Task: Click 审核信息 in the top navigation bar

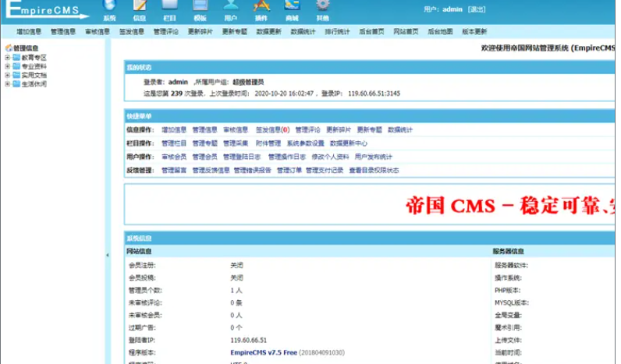Action: pos(98,32)
